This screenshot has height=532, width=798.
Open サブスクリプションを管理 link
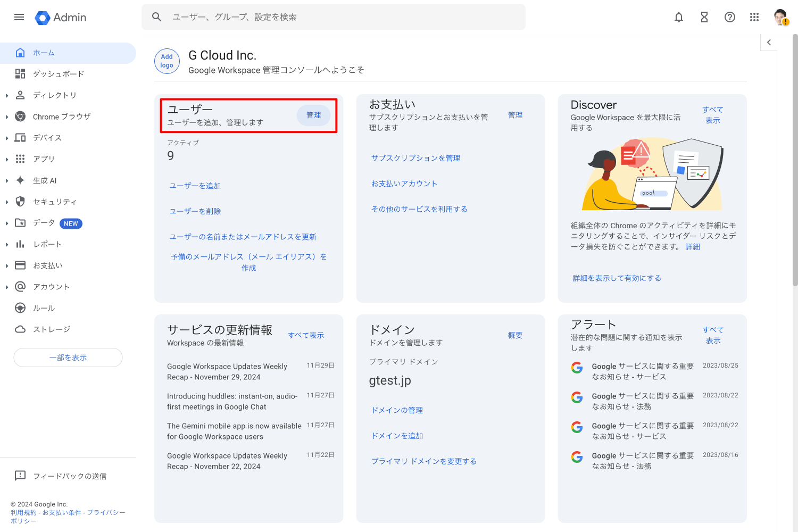416,158
